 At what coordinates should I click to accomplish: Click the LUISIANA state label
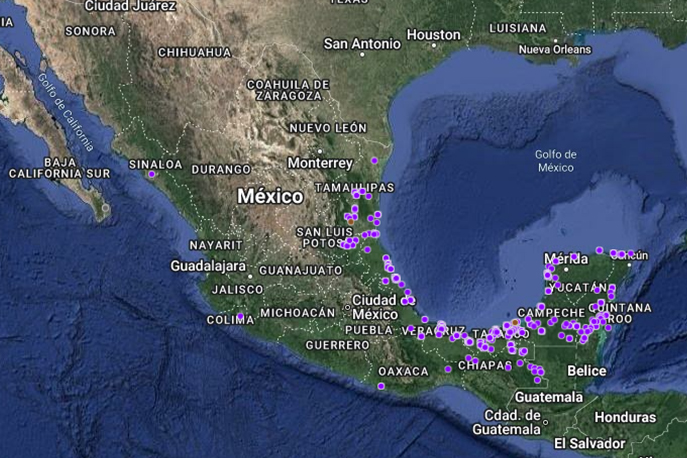[x=518, y=28]
